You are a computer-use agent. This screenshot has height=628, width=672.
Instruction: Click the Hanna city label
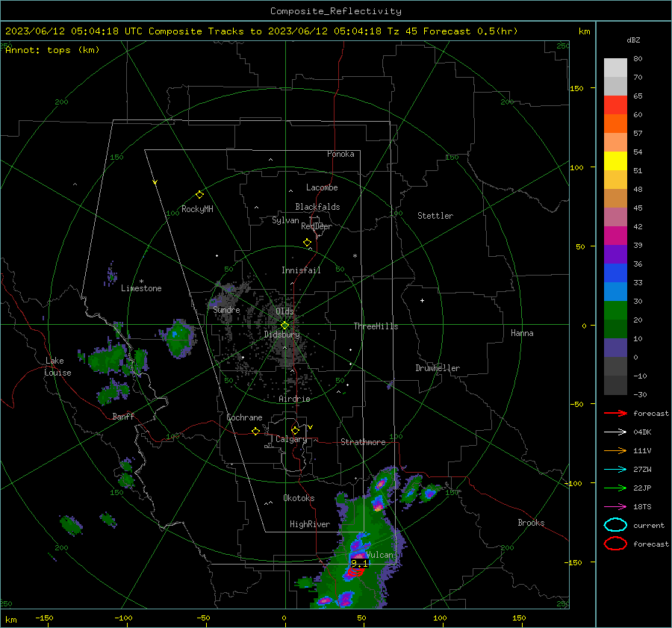click(522, 333)
